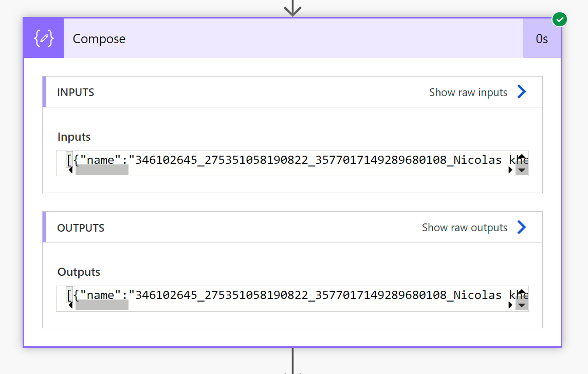The image size is (588, 374).
Task: Click the Compose action curly-brace icon
Action: point(44,39)
